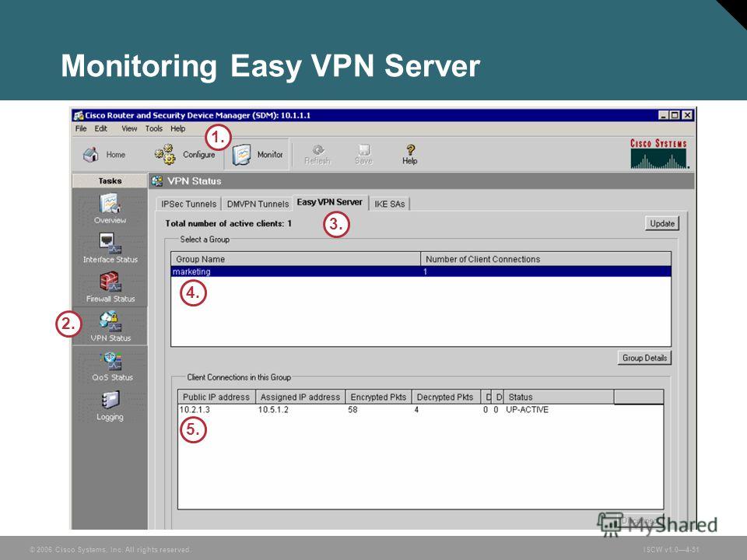747x560 pixels.
Task: Minimize the SDM window
Action: click(x=664, y=115)
